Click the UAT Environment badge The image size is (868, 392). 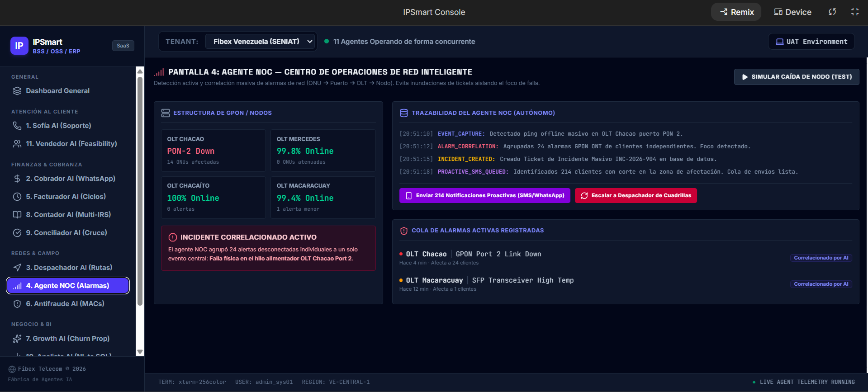tap(811, 42)
